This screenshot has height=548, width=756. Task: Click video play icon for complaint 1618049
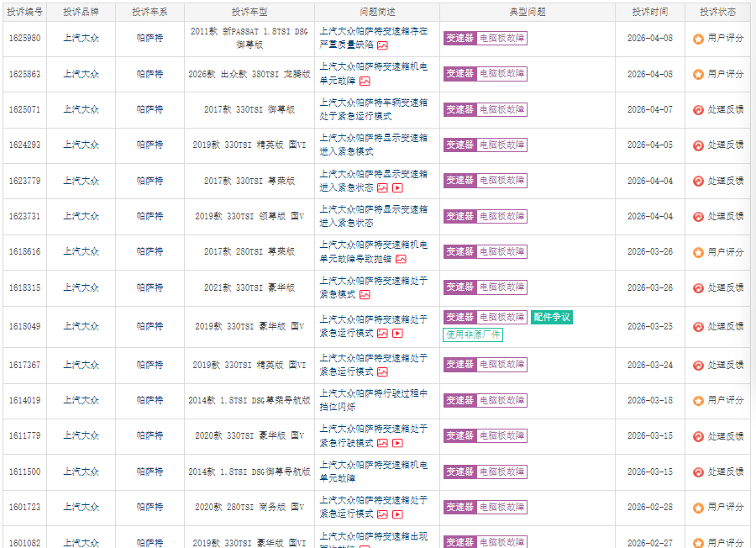pos(397,334)
